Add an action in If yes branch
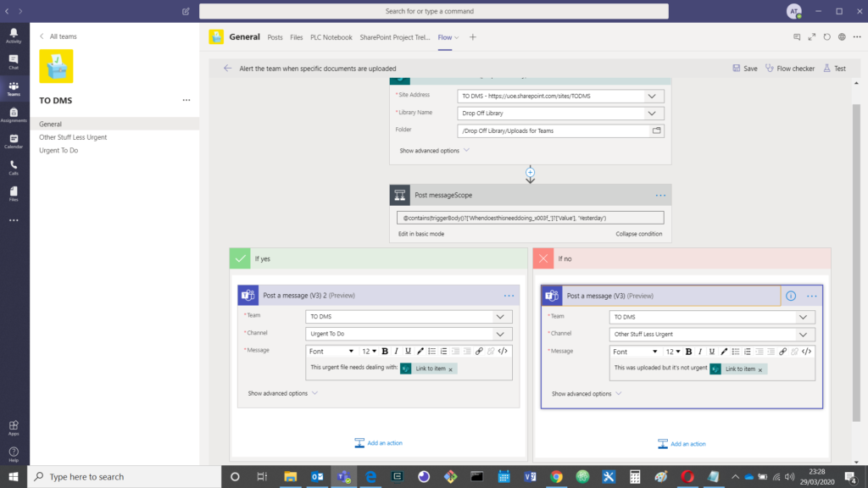 click(379, 442)
